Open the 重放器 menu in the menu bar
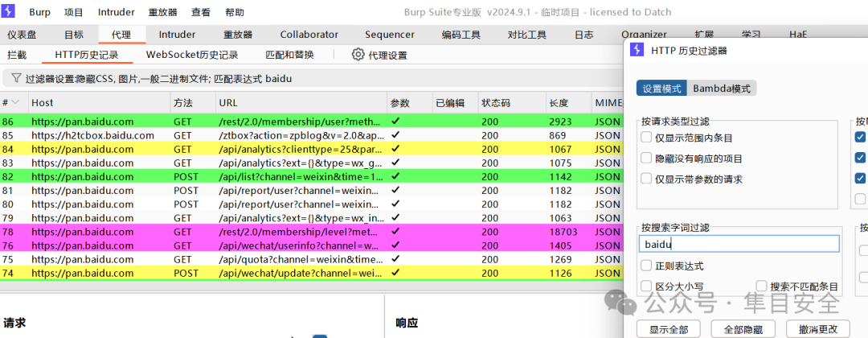Screen dimensions: 868x338 [x=162, y=12]
